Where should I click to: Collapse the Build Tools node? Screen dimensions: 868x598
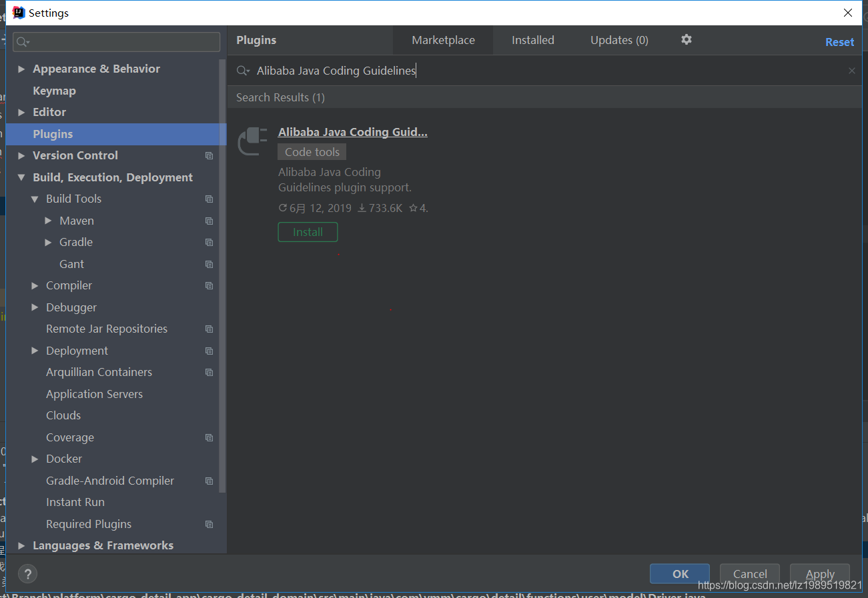(35, 199)
